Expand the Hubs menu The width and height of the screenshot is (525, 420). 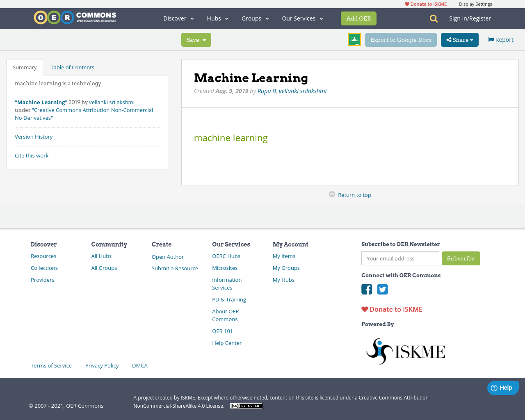218,18
